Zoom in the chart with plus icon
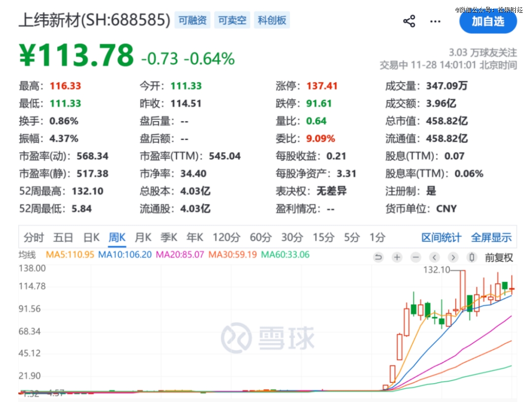The width and height of the screenshot is (532, 402). [x=397, y=257]
